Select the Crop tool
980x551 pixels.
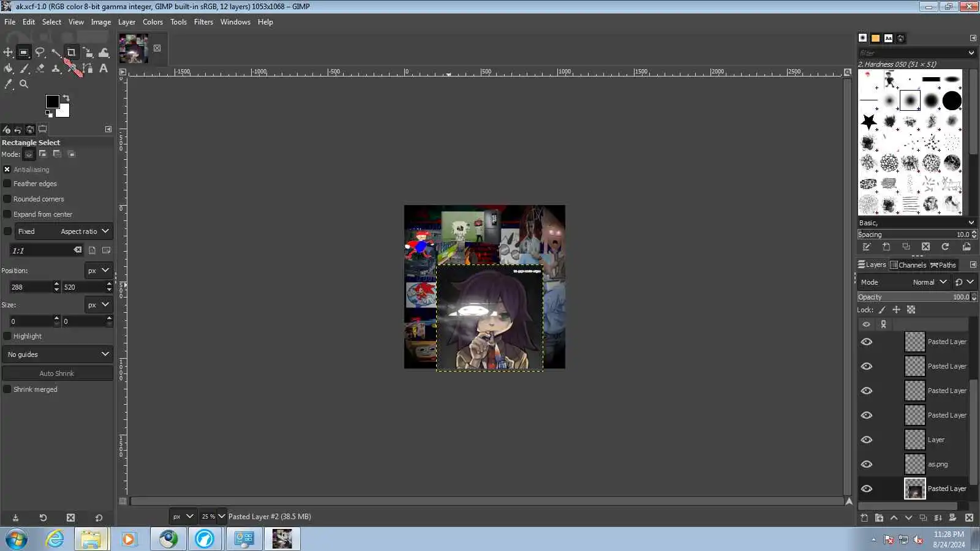[71, 53]
